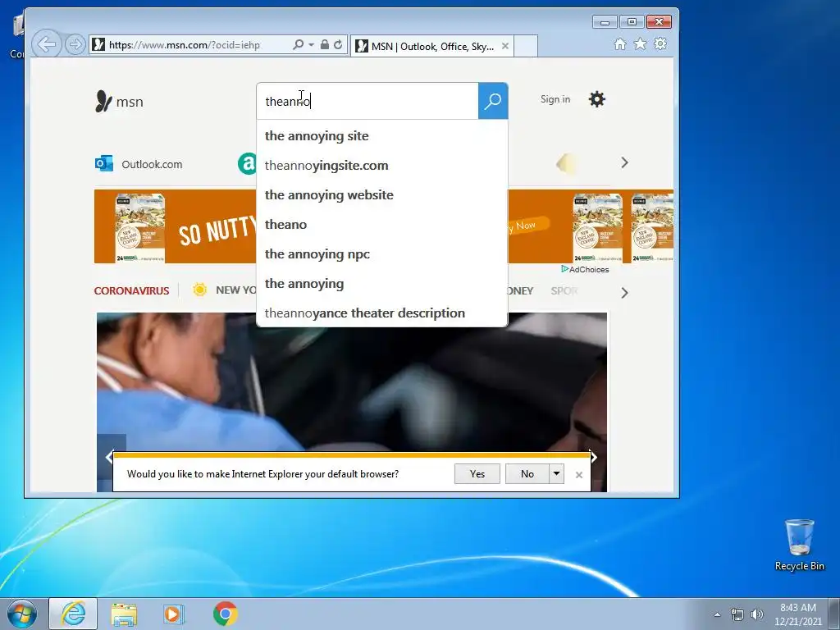The width and height of the screenshot is (840, 630).
Task: Click the Outlook envelope icon
Action: 104,163
